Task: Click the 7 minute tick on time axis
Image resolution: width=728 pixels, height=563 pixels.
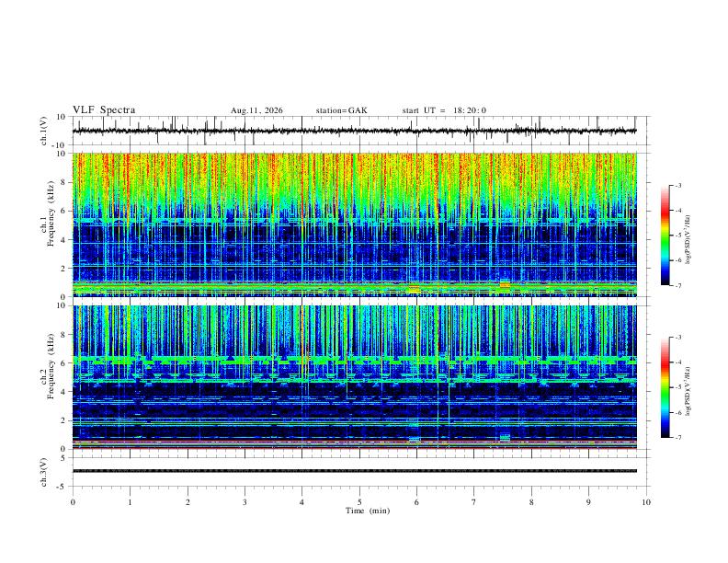Action: [x=474, y=502]
